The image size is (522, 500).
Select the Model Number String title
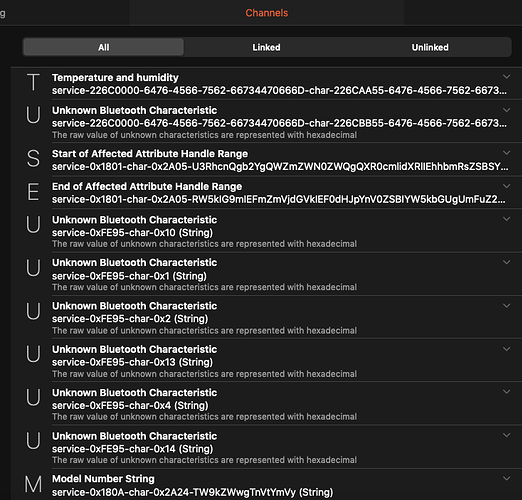click(103, 479)
